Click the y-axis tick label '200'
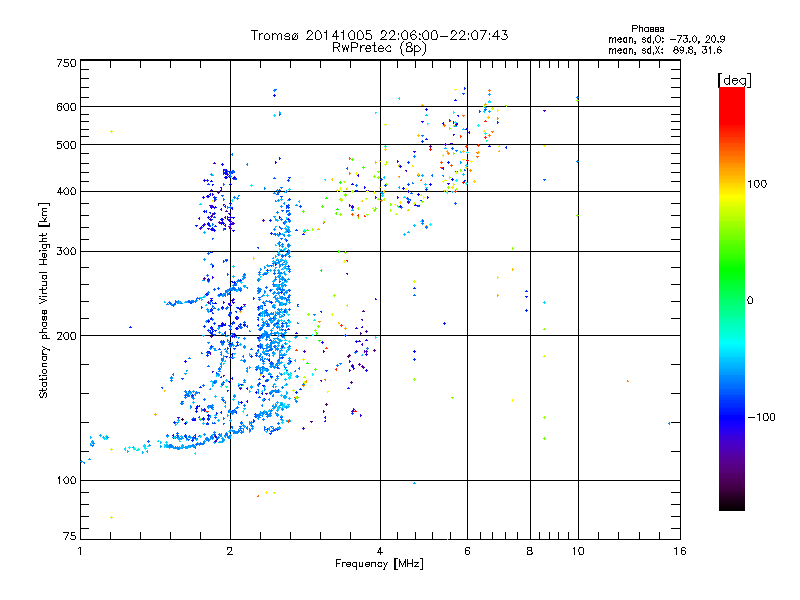Screen dimensions: 800x600 (66, 336)
